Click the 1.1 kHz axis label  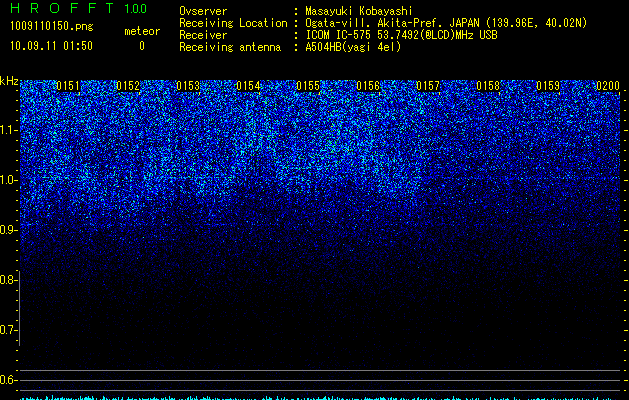click(8, 130)
